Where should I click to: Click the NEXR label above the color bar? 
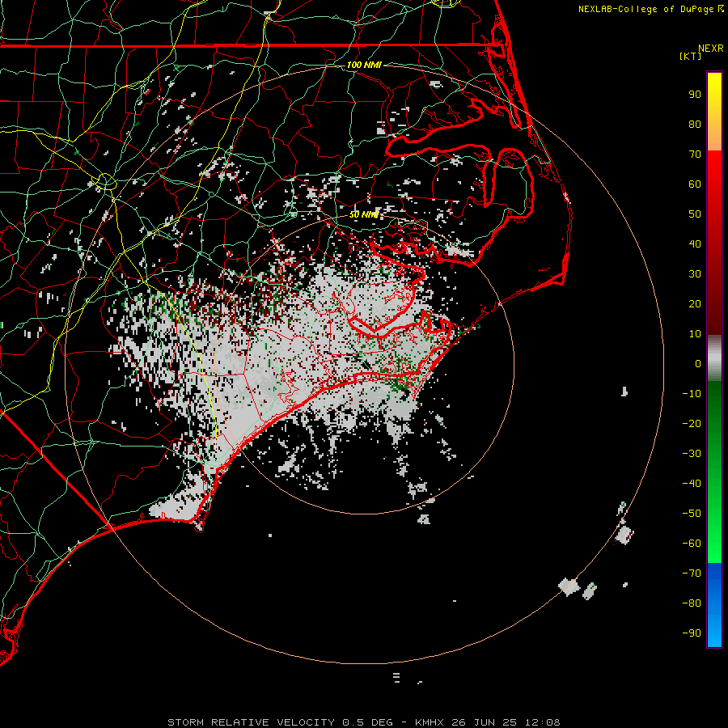(711, 49)
